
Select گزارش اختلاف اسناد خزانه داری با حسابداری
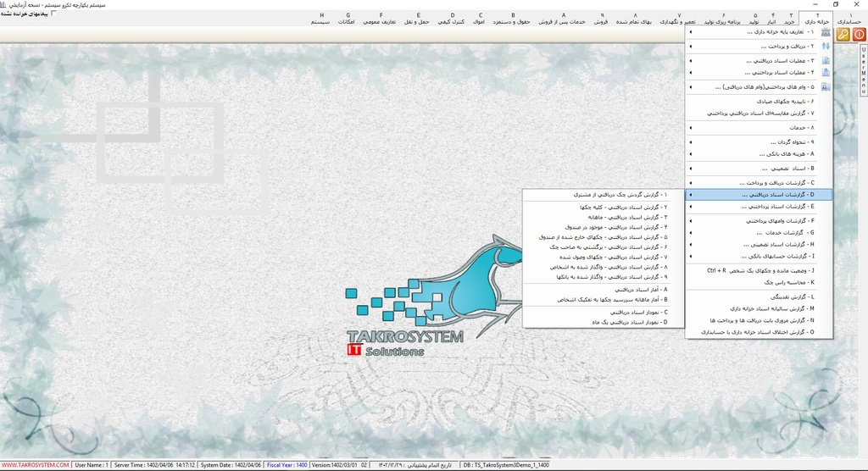point(759,332)
